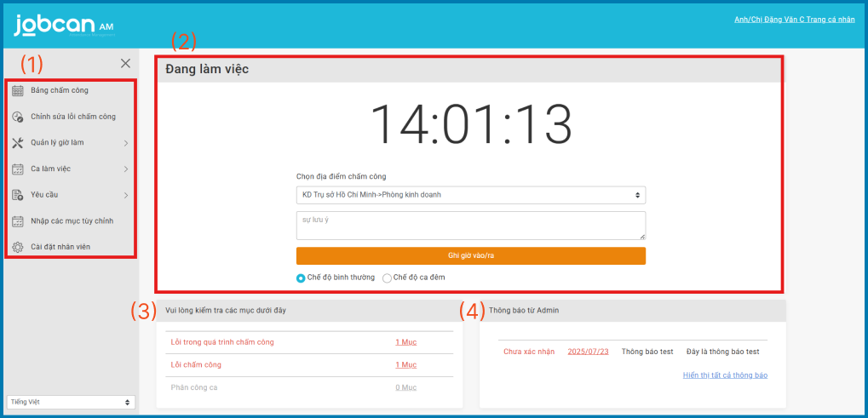
Task: Select Chế độ ca đêm radio button
Action: click(388, 278)
